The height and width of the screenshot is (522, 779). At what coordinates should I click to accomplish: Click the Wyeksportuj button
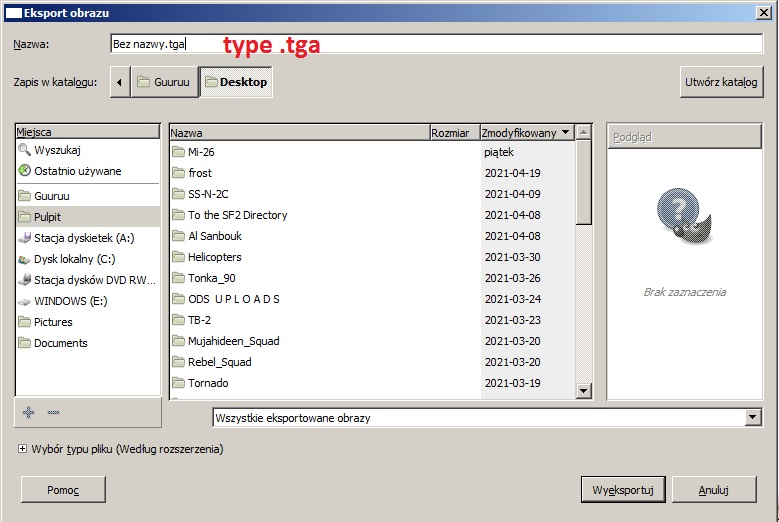(623, 490)
